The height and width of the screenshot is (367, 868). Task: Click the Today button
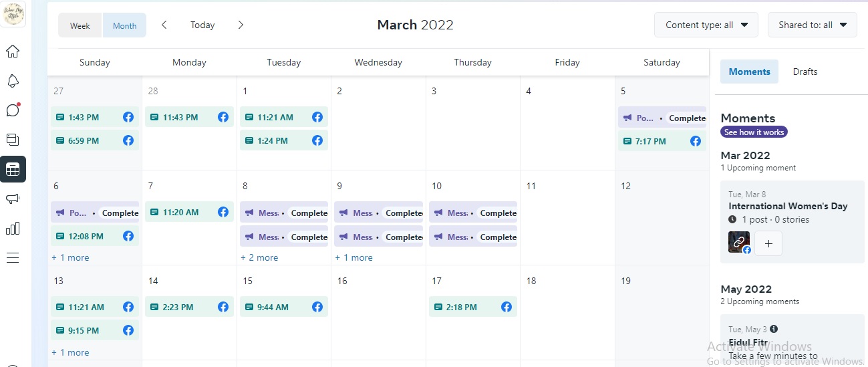(x=202, y=25)
